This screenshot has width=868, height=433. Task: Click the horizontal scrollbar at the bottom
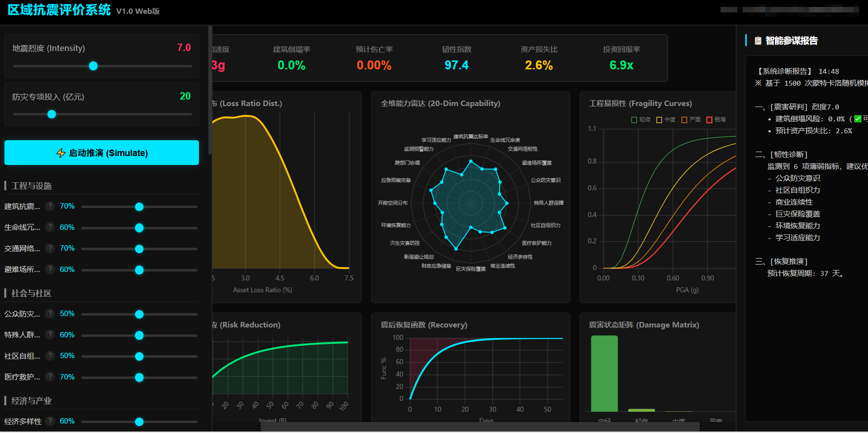(x=480, y=427)
